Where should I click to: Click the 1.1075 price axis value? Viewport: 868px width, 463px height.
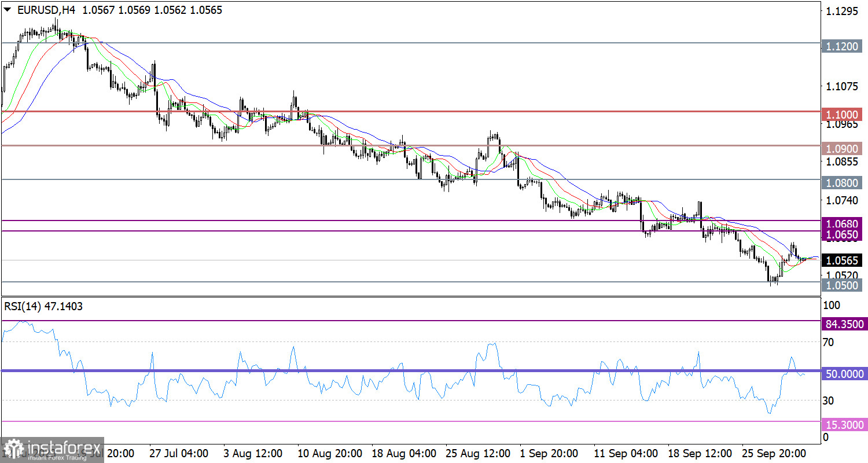click(842, 86)
